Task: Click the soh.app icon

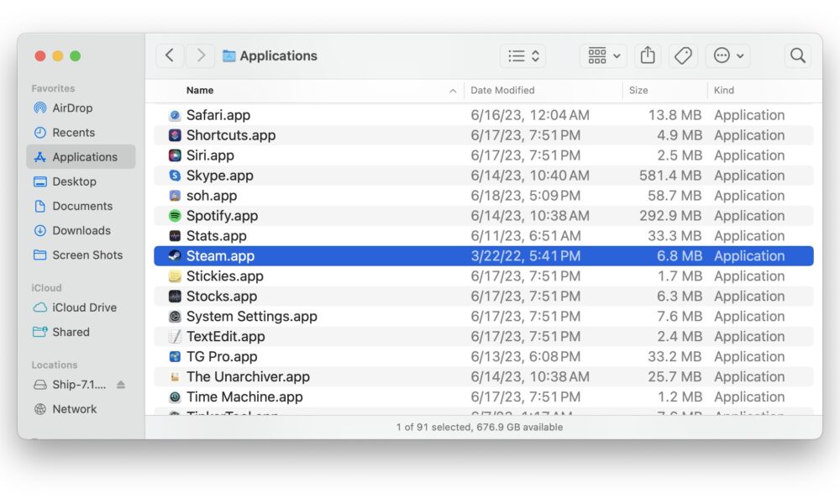Action: coord(175,196)
